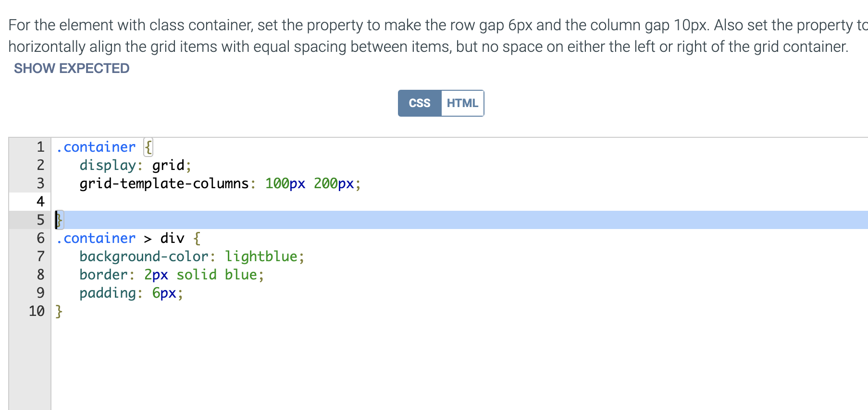Place cursor on empty line 4
The height and width of the screenshot is (410, 868).
pos(459,202)
